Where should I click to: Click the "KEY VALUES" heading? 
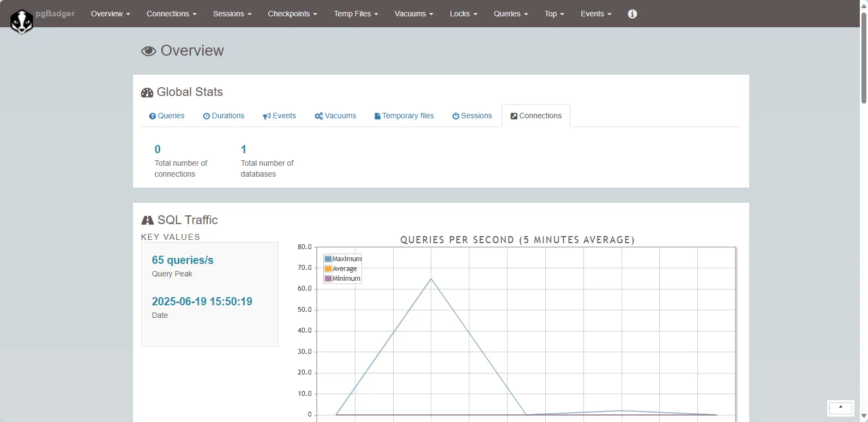point(171,237)
